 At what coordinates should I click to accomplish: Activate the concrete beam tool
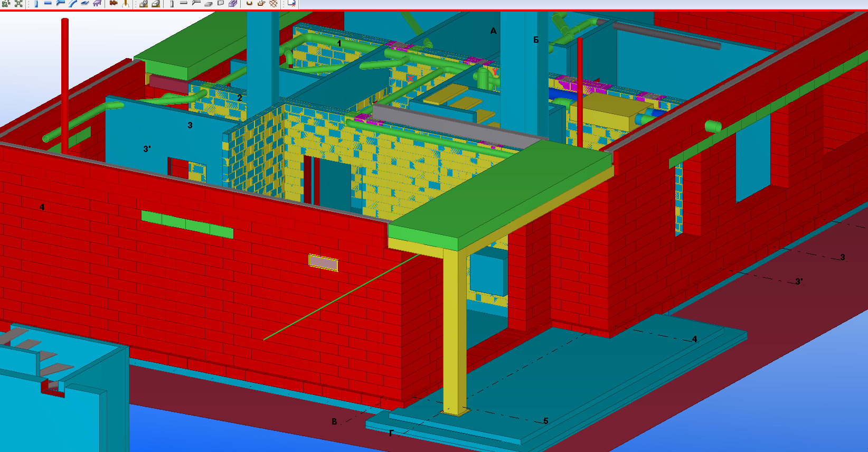tap(184, 3)
